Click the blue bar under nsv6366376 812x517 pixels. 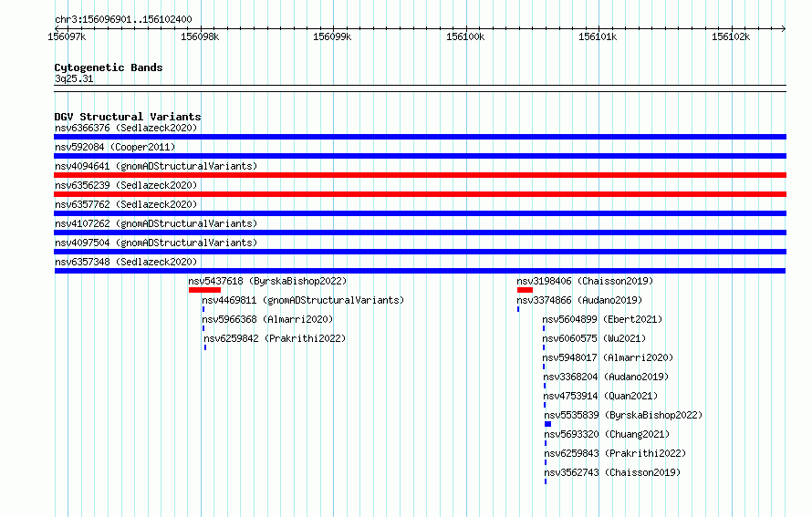click(x=420, y=137)
